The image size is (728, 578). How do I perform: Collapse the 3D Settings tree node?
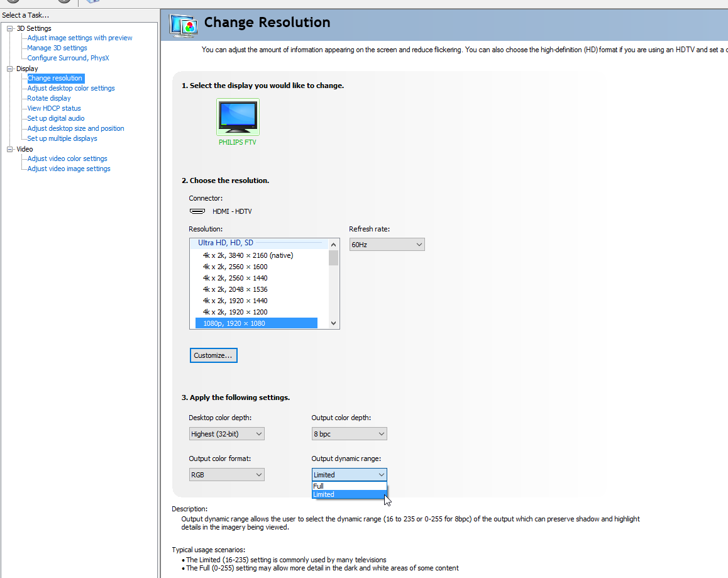10,28
